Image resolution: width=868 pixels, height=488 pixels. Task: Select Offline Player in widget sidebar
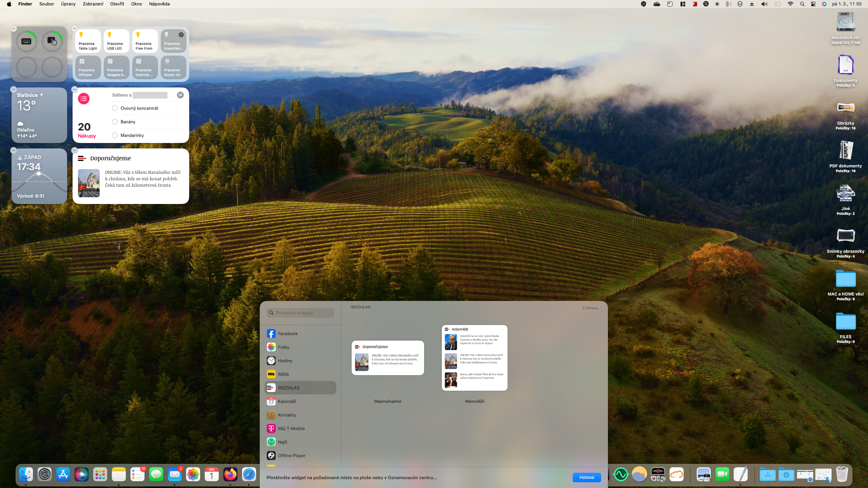click(x=291, y=455)
